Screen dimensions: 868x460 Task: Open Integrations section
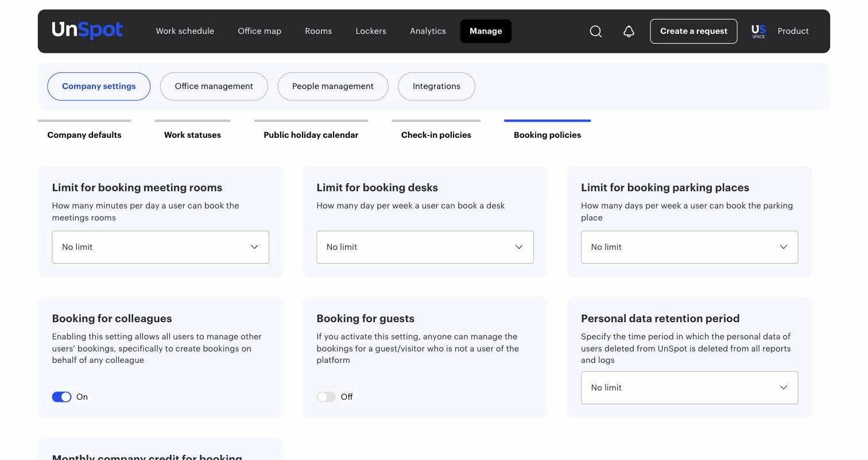coord(436,86)
